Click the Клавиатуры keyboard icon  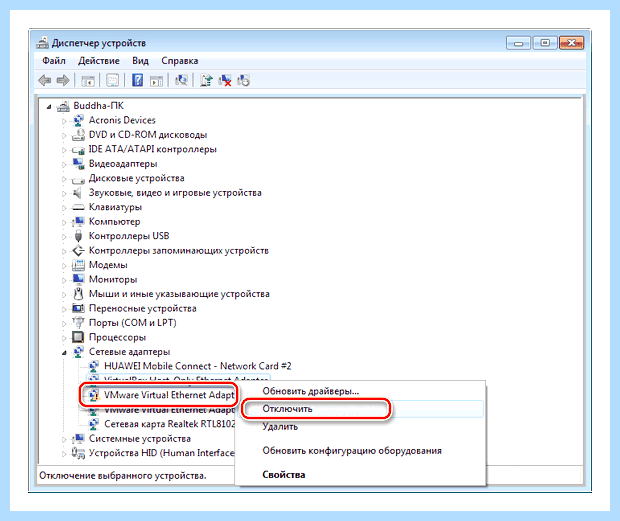pos(78,207)
